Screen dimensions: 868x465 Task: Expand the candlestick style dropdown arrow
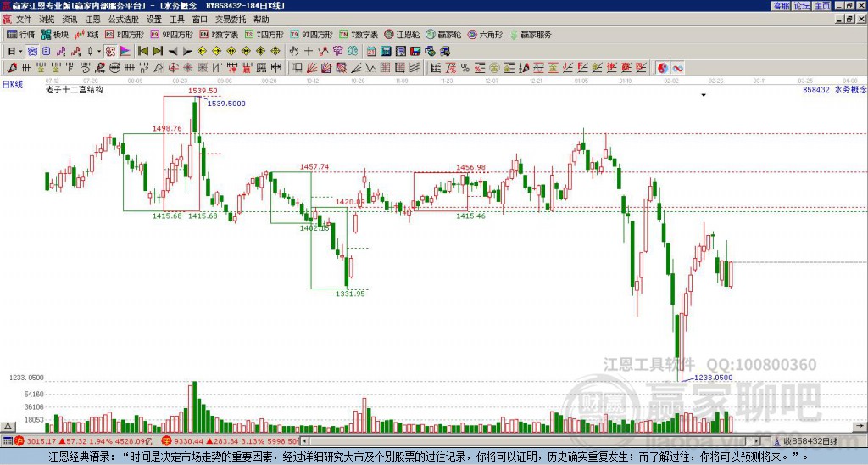coord(99,51)
